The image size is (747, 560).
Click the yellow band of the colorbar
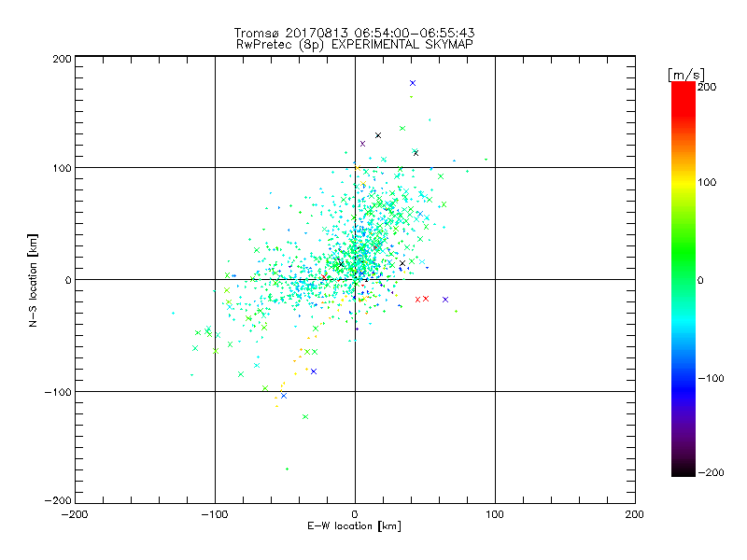pyautogui.click(x=684, y=183)
